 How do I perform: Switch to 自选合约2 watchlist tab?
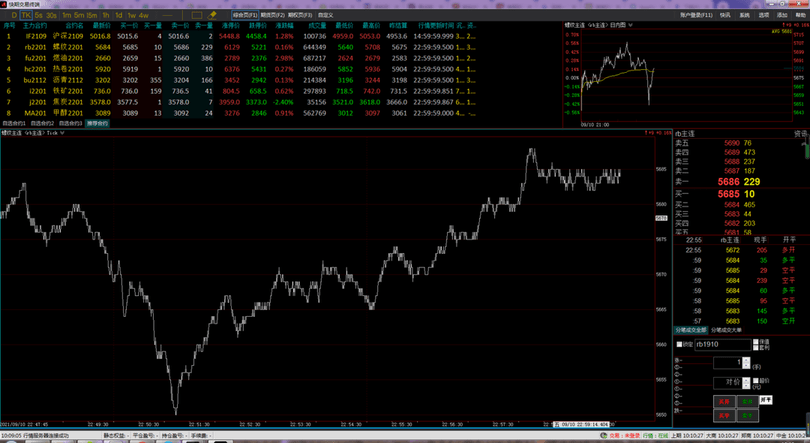pyautogui.click(x=42, y=123)
